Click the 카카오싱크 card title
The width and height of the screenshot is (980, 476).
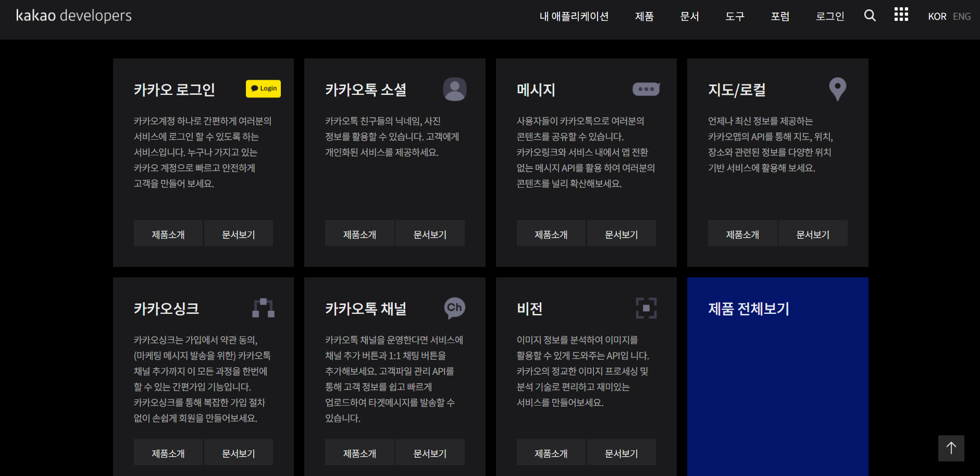point(167,309)
